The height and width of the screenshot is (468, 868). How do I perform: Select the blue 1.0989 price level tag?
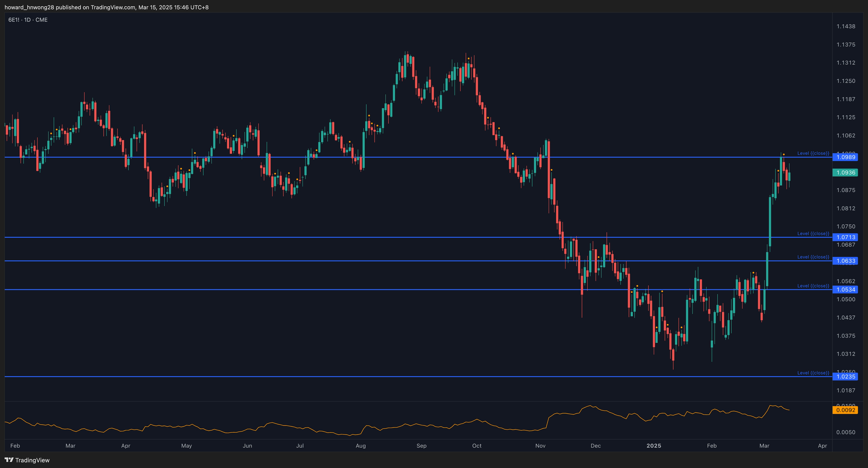tap(845, 157)
